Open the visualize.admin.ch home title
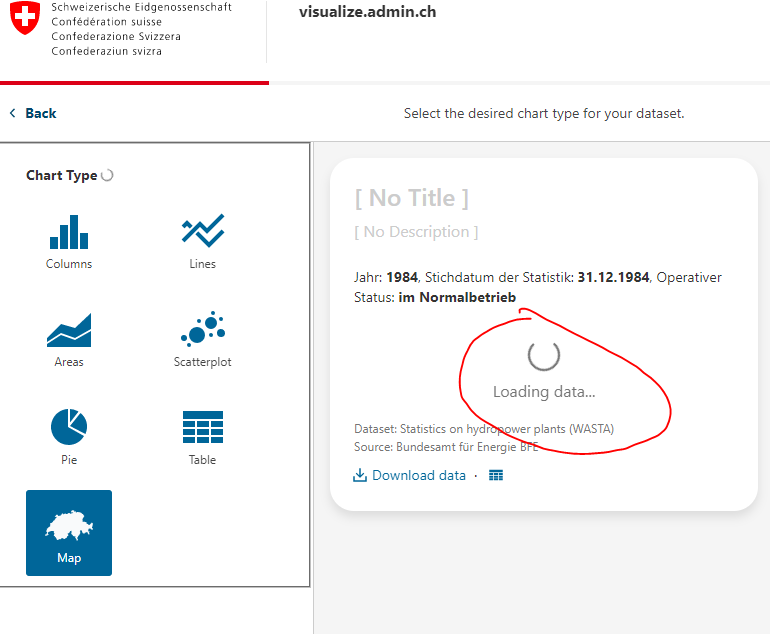 (x=367, y=12)
